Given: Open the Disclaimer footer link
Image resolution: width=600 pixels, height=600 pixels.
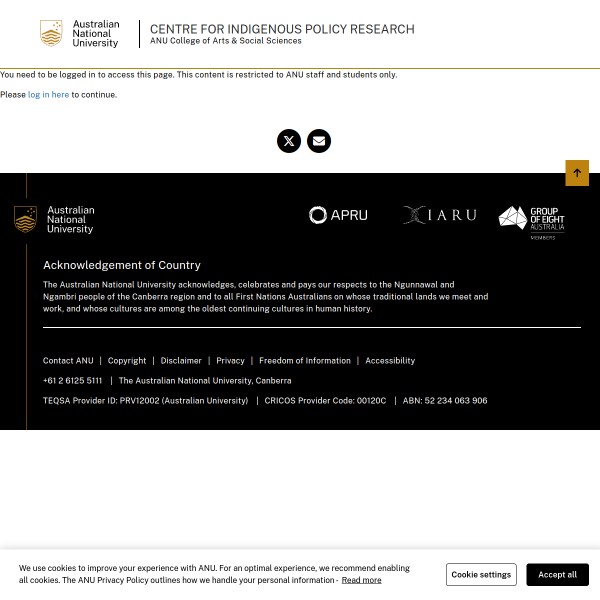Looking at the screenshot, I should click(x=181, y=361).
